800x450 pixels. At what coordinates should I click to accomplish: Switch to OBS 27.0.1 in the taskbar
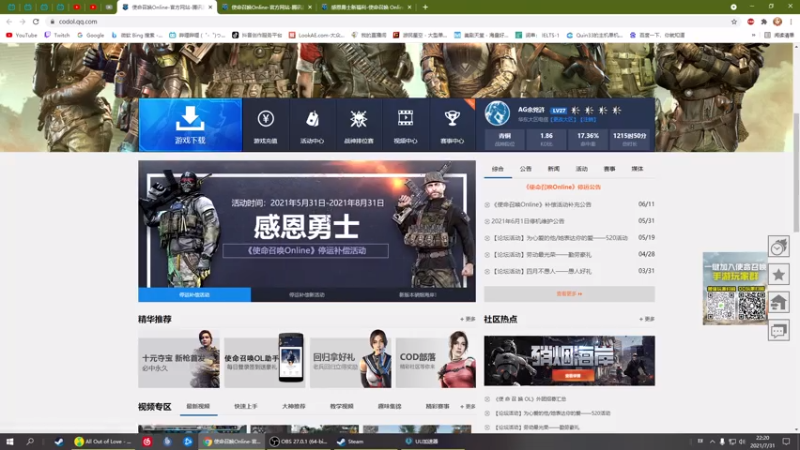pyautogui.click(x=298, y=442)
